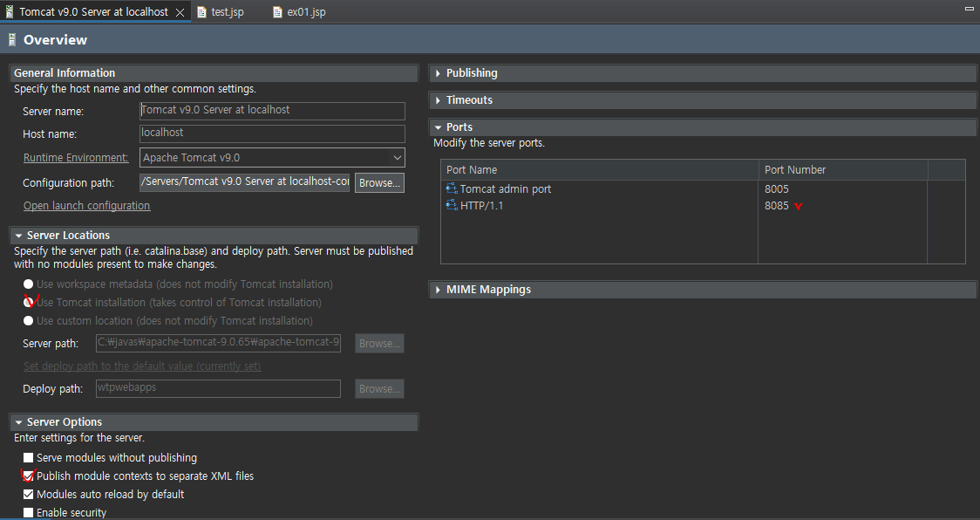Click Browse next to Deploy path
The image size is (980, 520).
coord(379,388)
